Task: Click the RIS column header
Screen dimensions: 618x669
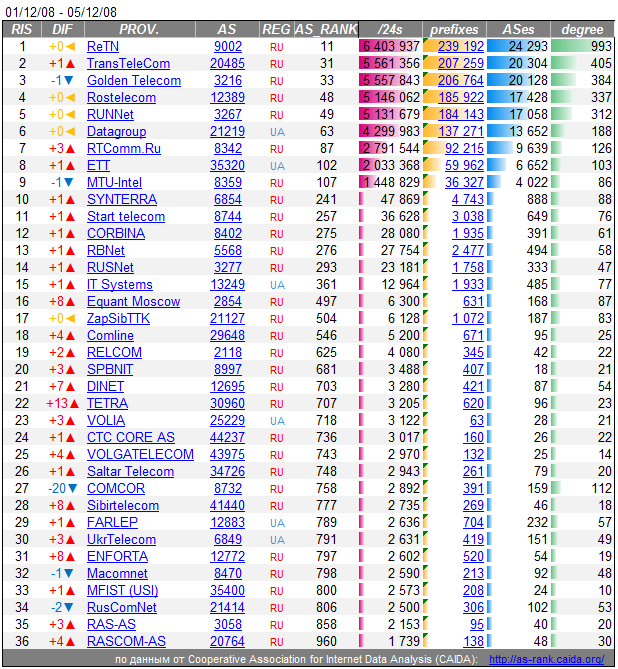Action: (22, 29)
